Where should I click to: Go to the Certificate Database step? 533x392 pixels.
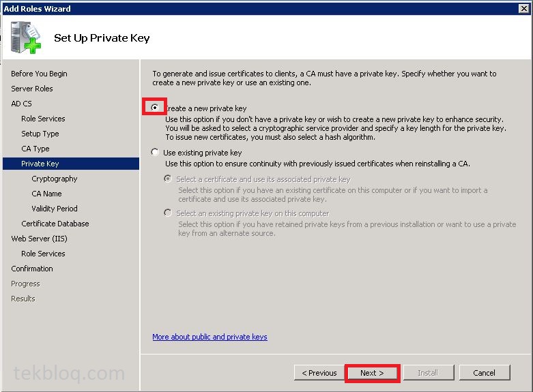tap(55, 224)
